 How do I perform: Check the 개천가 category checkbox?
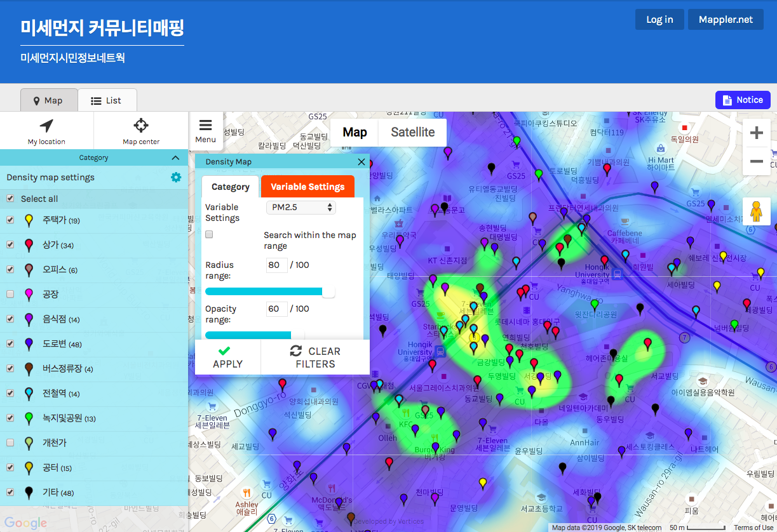pos(10,442)
